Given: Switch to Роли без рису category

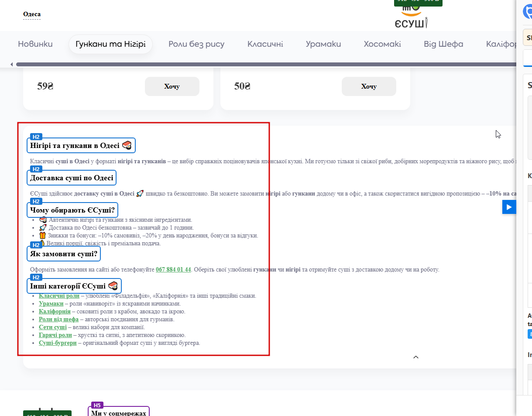Looking at the screenshot, I should click(x=196, y=44).
